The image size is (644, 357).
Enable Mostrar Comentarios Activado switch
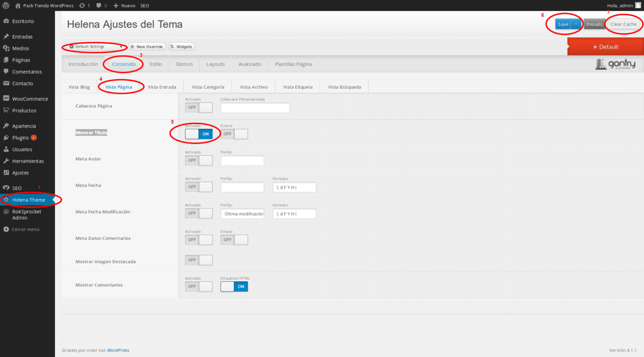click(199, 286)
